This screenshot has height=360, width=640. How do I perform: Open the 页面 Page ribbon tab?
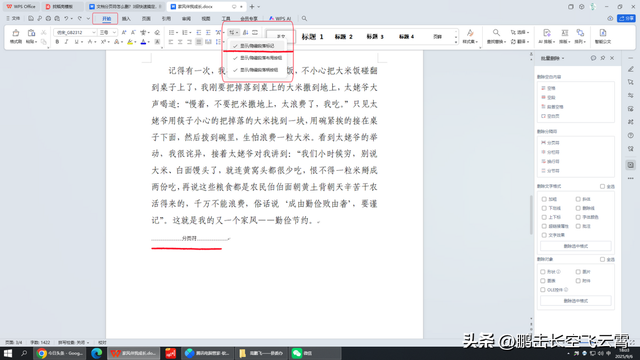point(146,19)
